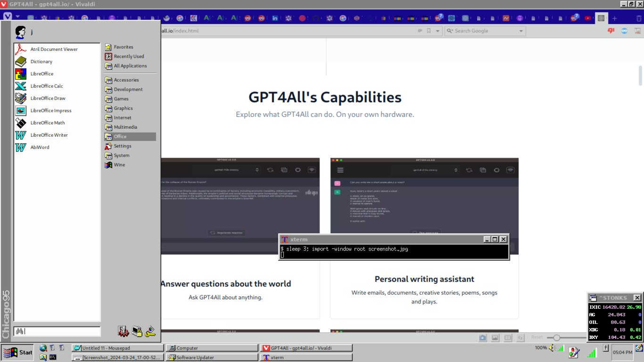Toggle the reader view icon in address bar

pyautogui.click(x=420, y=31)
